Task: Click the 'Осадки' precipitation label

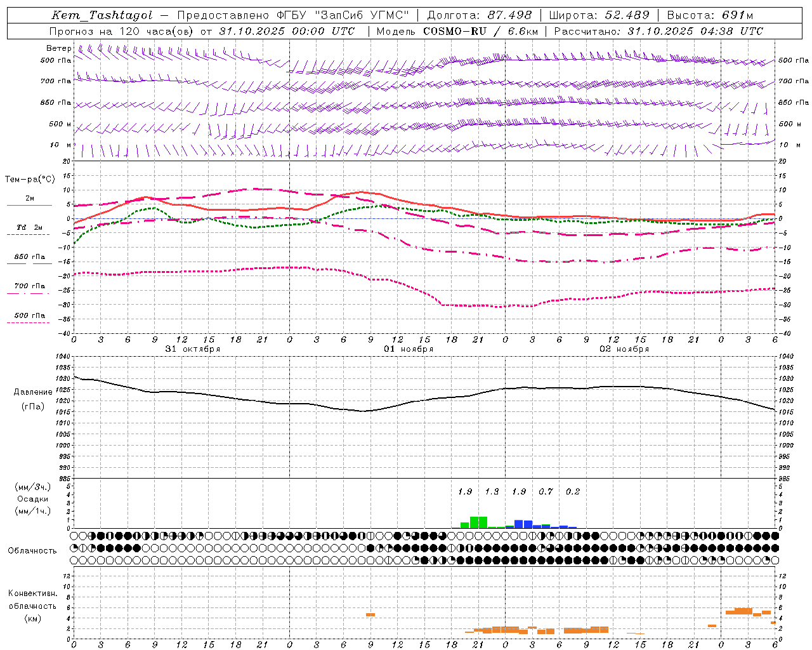Action: [x=32, y=499]
